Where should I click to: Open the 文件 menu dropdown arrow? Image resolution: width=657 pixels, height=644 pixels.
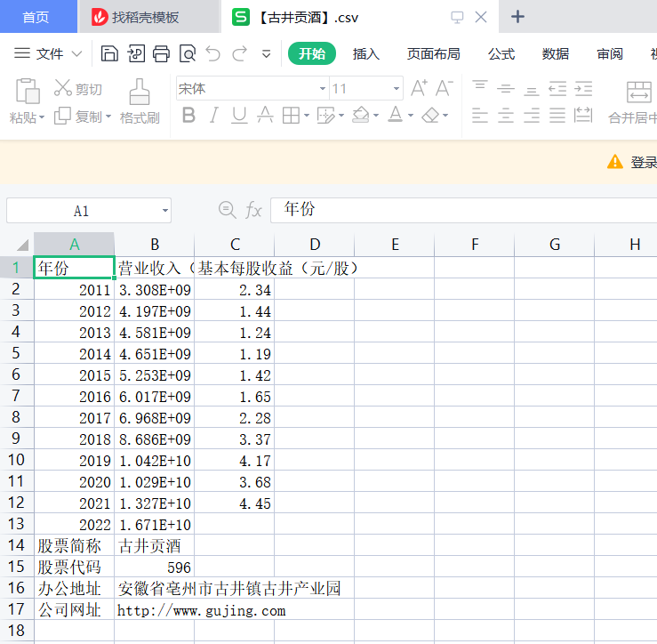(76, 53)
